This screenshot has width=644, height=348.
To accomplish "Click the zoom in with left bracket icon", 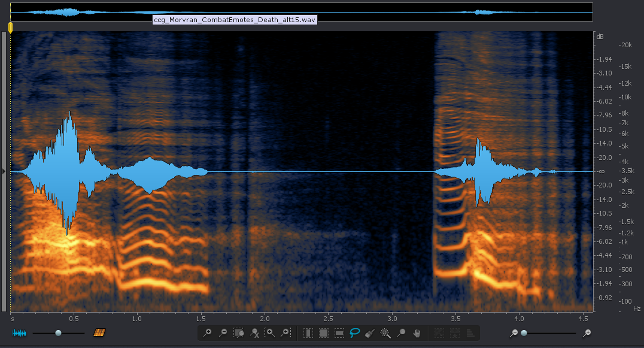I will coord(270,333).
